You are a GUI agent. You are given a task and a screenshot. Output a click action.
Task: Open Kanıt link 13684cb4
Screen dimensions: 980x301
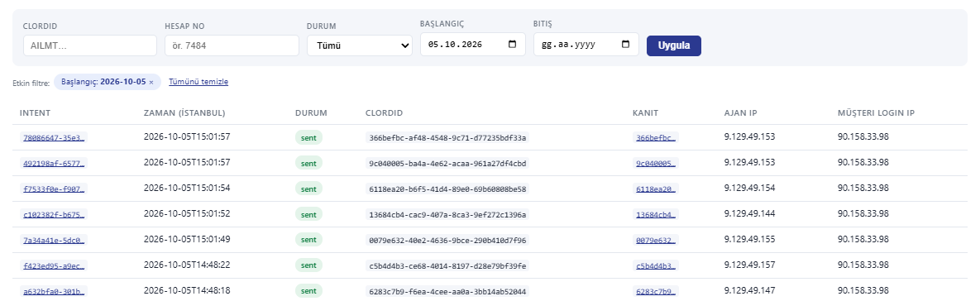[x=657, y=215]
